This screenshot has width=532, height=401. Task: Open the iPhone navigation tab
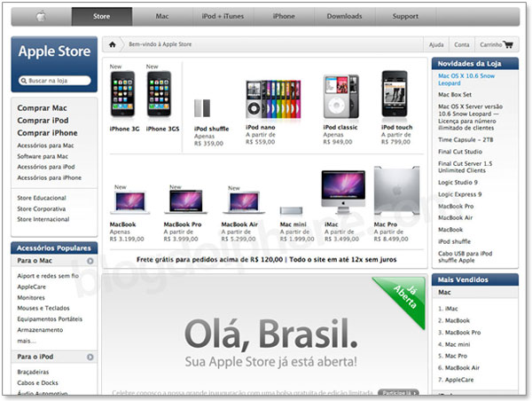click(x=284, y=16)
